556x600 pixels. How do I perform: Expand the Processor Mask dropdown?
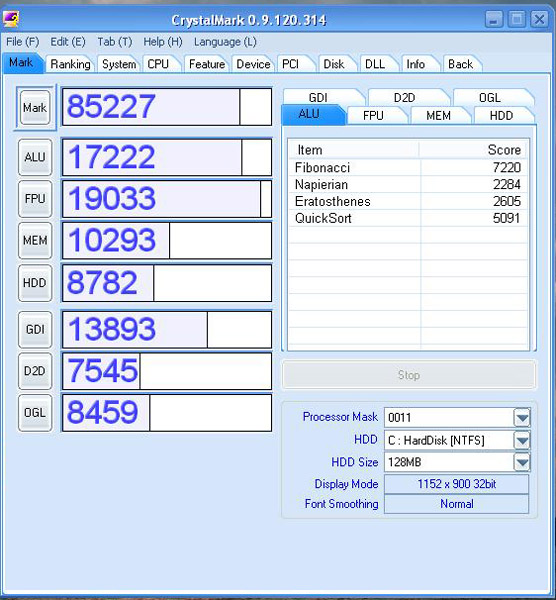pos(522,417)
